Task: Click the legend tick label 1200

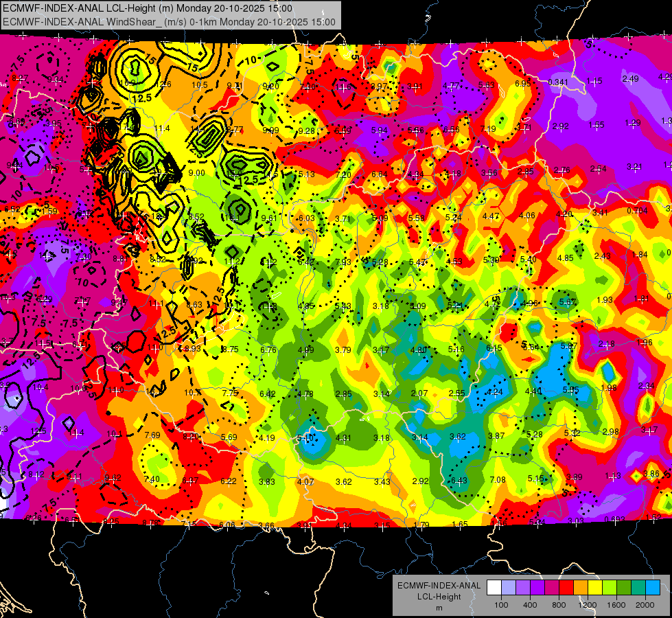Action: click(x=588, y=605)
